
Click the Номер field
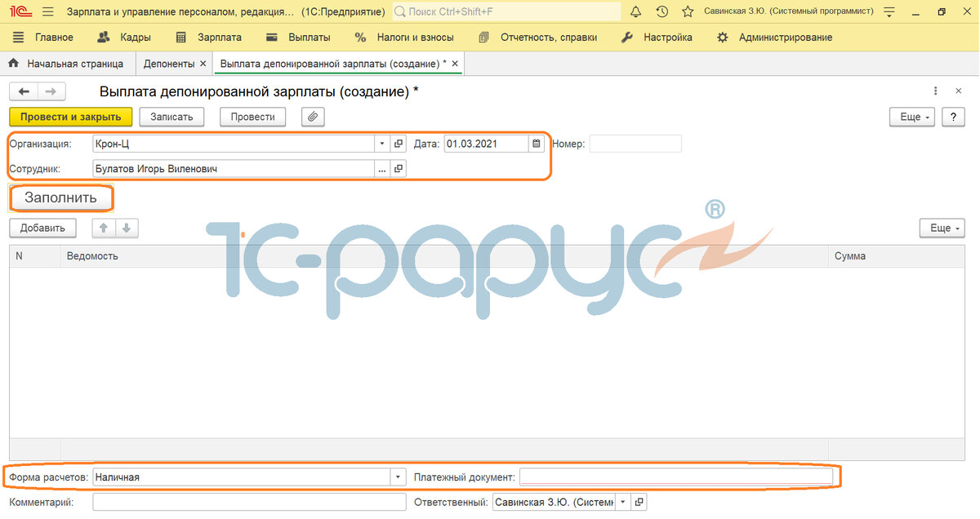[635, 144]
